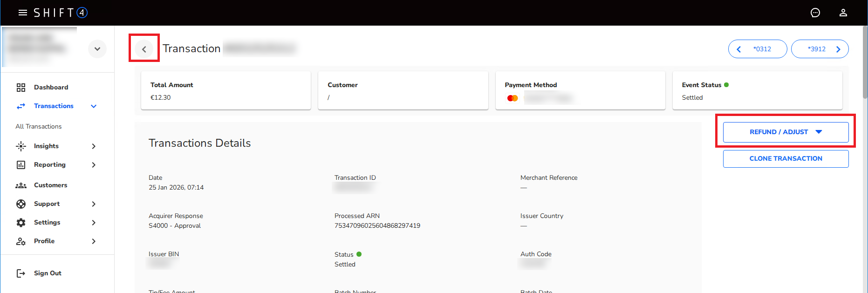Viewport: 868px width, 293px height.
Task: Click the Customers people icon
Action: [x=21, y=185]
